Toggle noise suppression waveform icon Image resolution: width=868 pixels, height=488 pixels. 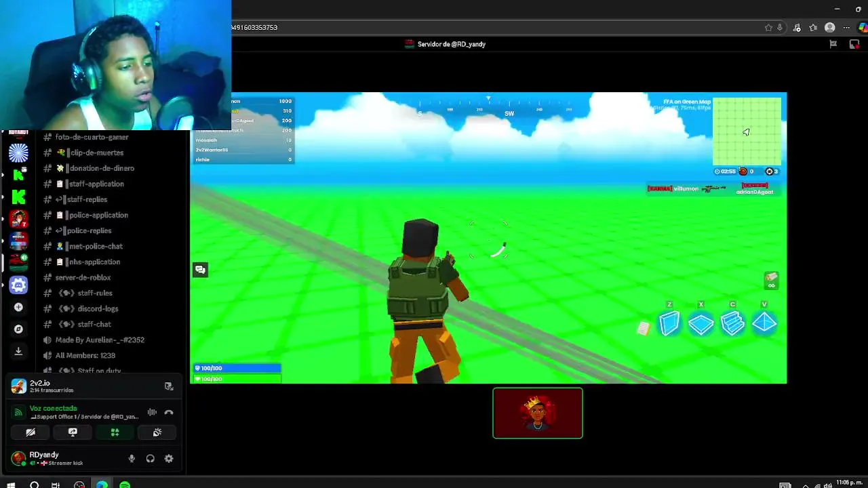coord(152,412)
